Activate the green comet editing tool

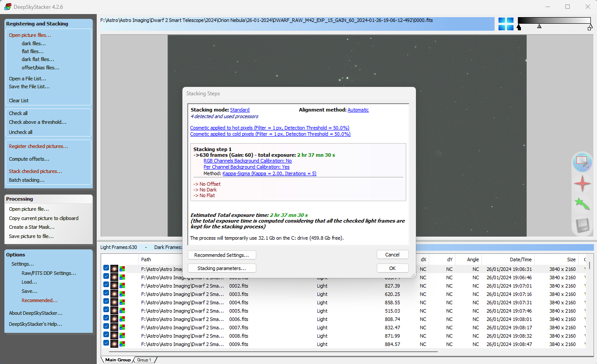(x=582, y=204)
